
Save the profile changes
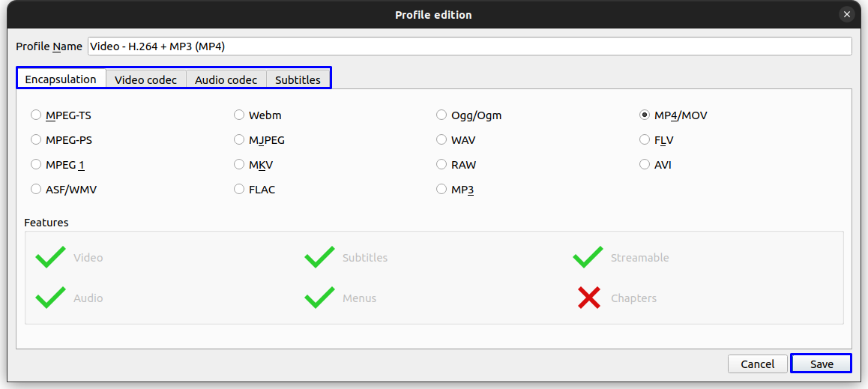pos(822,364)
